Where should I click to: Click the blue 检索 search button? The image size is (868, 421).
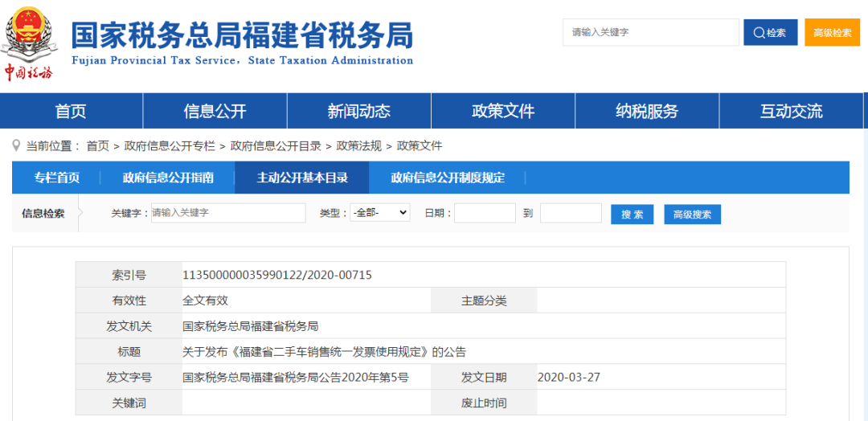[x=771, y=33]
